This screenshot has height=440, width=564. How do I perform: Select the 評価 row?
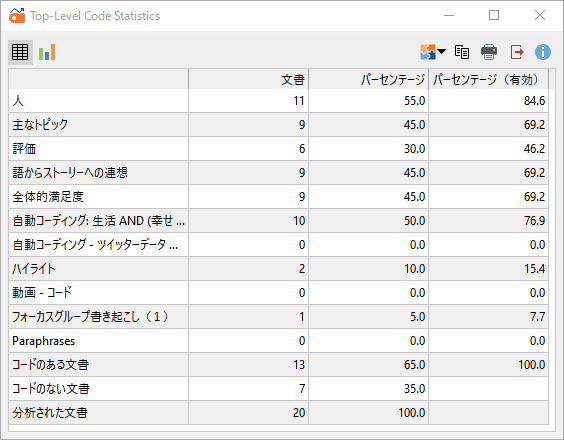(278, 149)
